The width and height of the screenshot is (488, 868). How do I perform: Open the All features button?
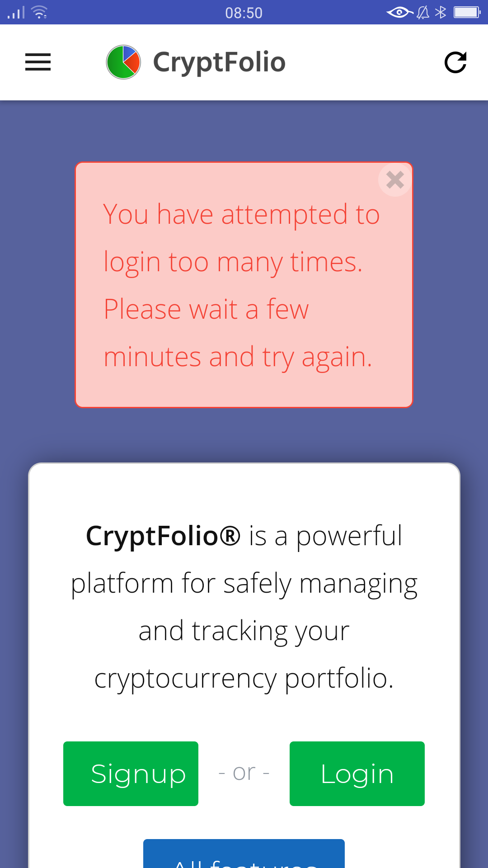tap(244, 854)
